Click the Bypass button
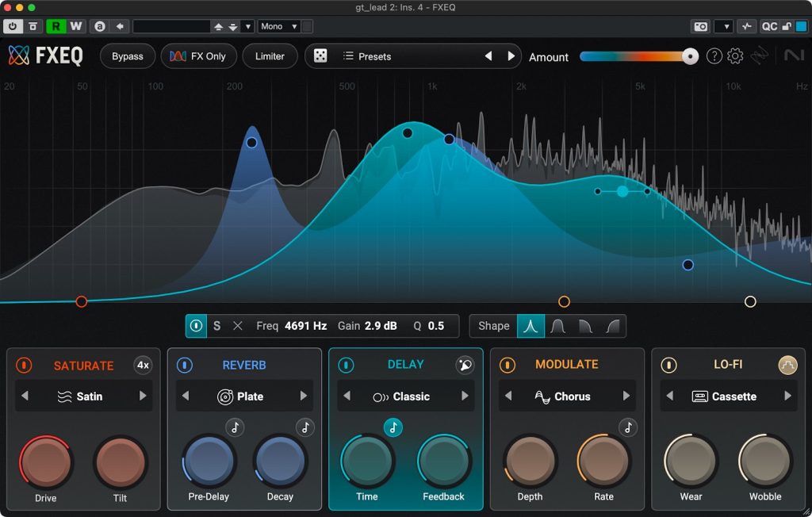The width and height of the screenshot is (812, 517). pos(127,56)
